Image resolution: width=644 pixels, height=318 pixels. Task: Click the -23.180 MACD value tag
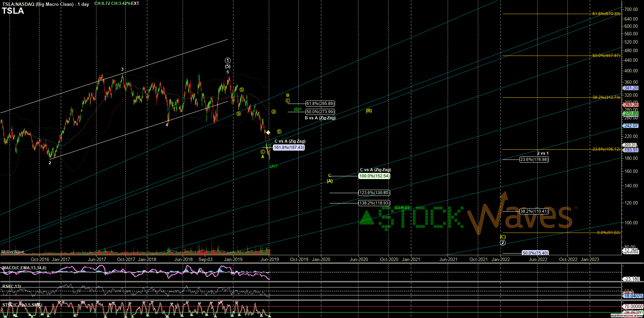tap(632, 279)
